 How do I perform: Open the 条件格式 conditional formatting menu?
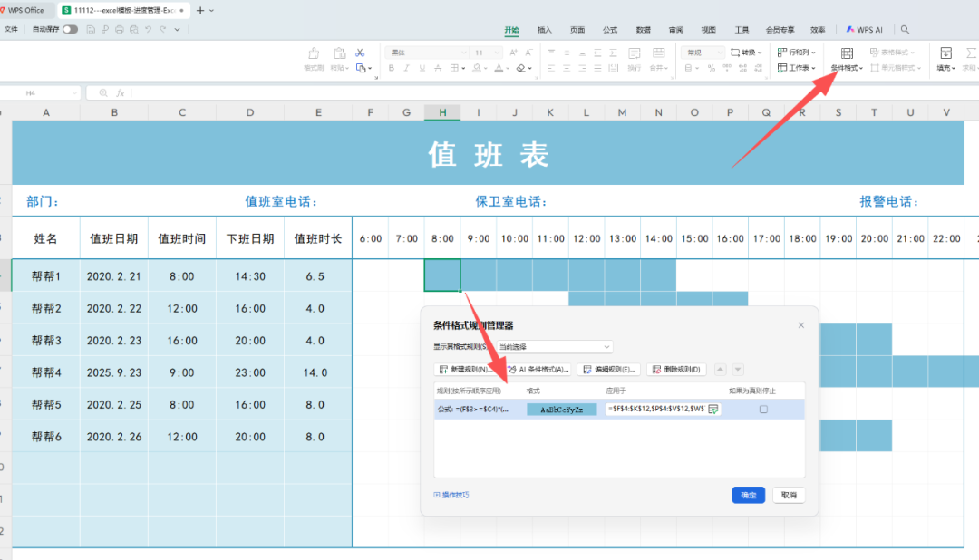pos(847,60)
